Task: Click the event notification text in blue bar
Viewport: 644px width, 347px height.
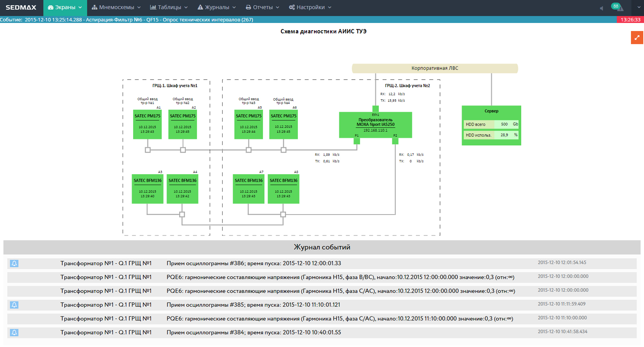Action: pyautogui.click(x=127, y=20)
